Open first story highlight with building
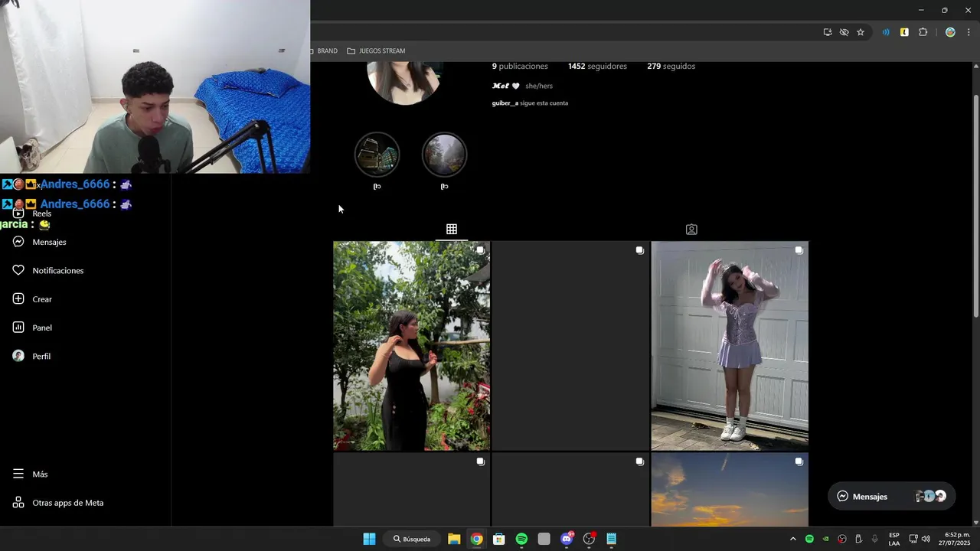980x551 pixels. [x=377, y=155]
